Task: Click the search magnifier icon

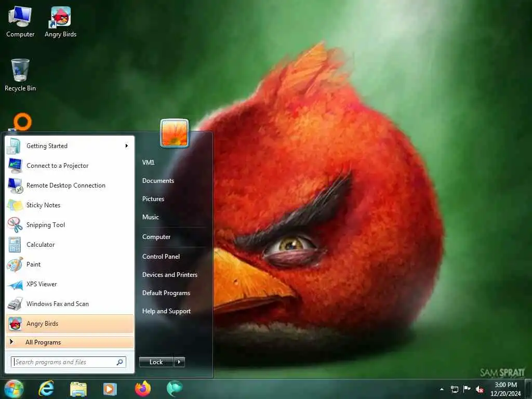Action: 120,362
